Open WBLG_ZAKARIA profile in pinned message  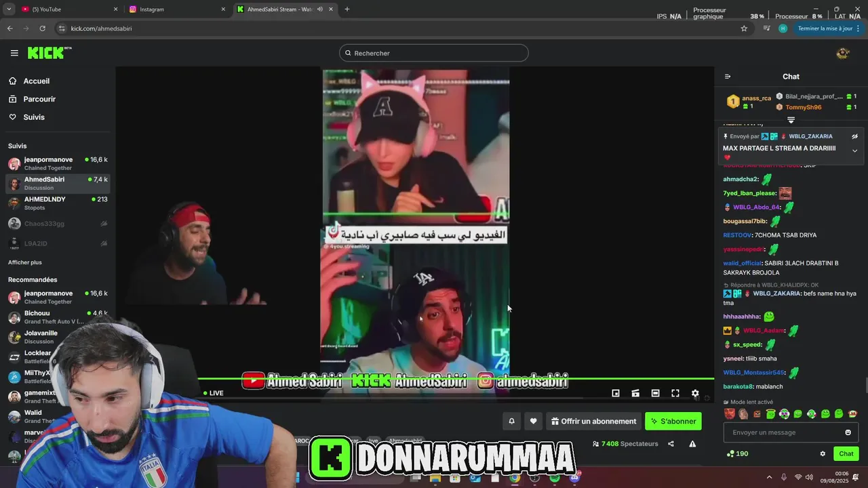pyautogui.click(x=810, y=136)
